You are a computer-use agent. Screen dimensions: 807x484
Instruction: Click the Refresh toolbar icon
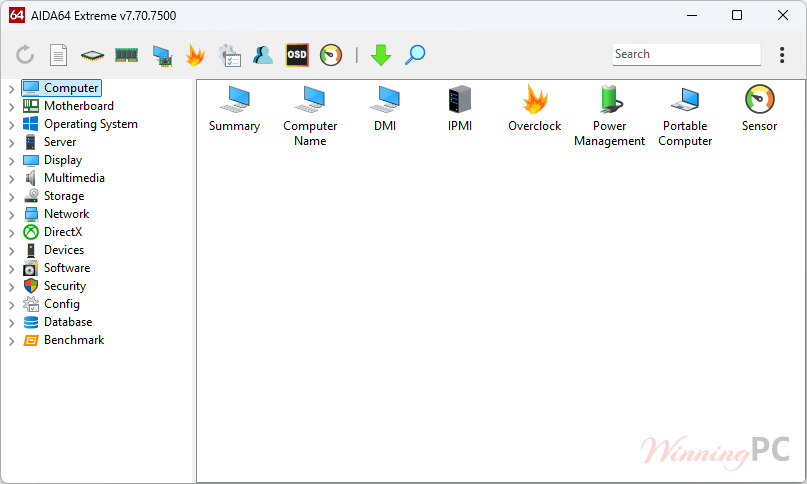(25, 55)
